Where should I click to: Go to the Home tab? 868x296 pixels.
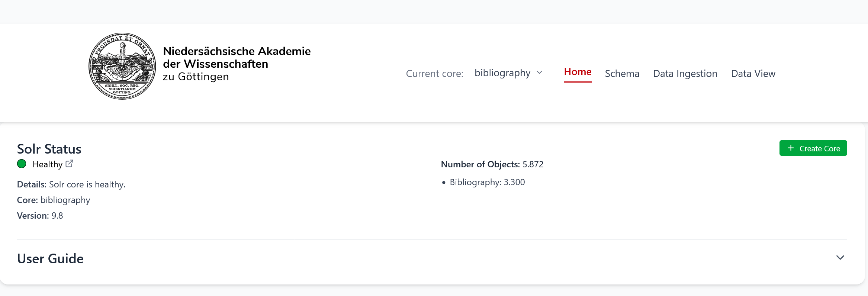click(578, 72)
